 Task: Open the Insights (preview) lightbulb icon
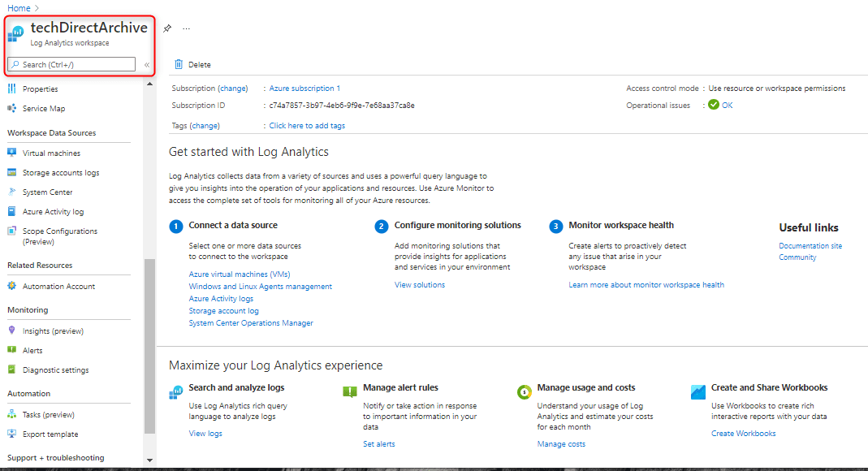coord(12,331)
